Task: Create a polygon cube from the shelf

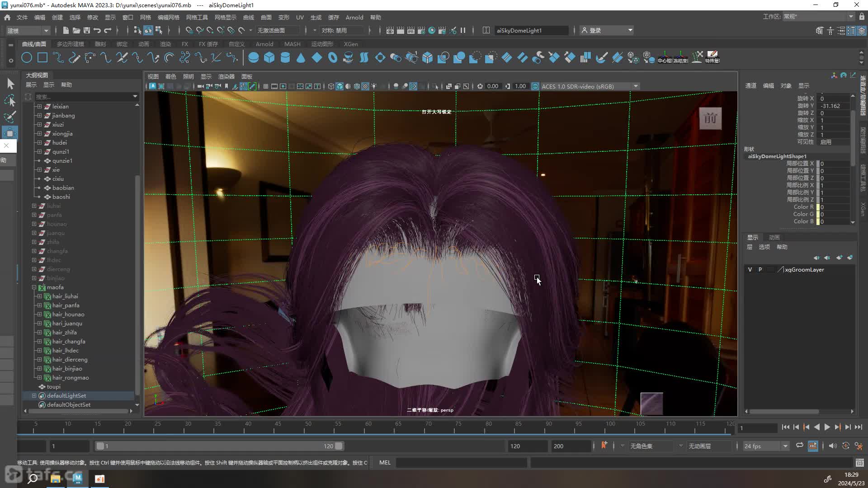Action: click(x=269, y=58)
